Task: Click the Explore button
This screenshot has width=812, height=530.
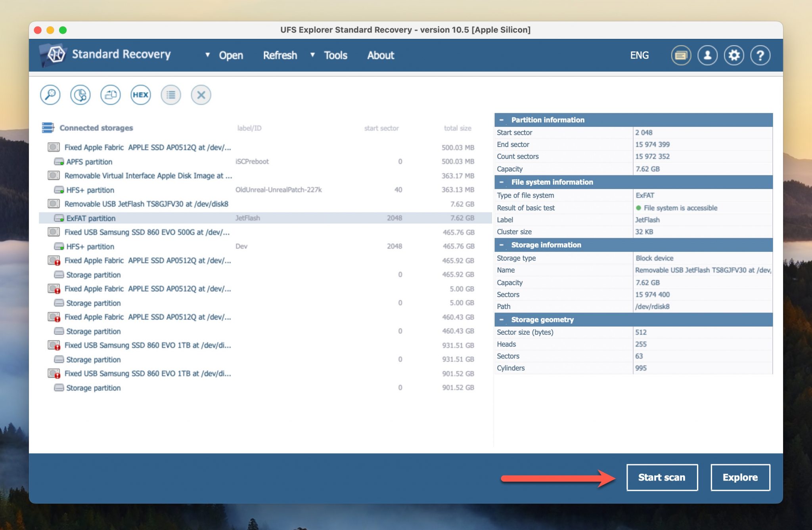Action: pyautogui.click(x=740, y=477)
